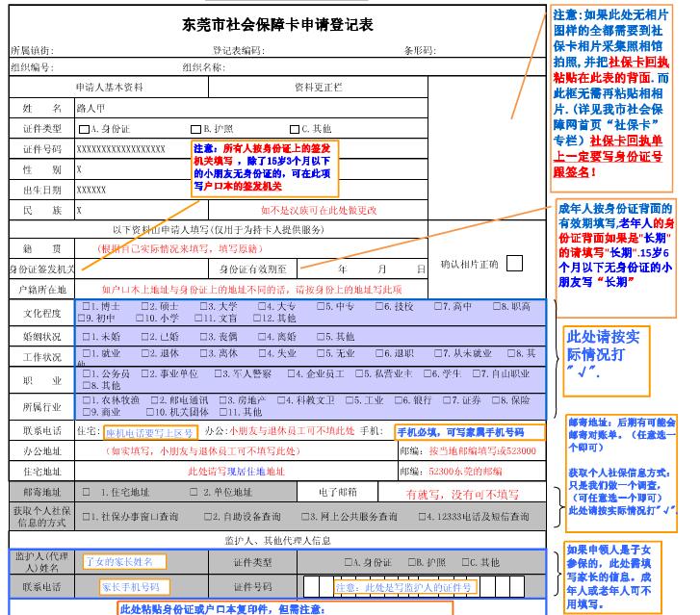The image size is (700, 615).
Task: Check 10.机关团体 under 所属行业
Action: pos(149,412)
